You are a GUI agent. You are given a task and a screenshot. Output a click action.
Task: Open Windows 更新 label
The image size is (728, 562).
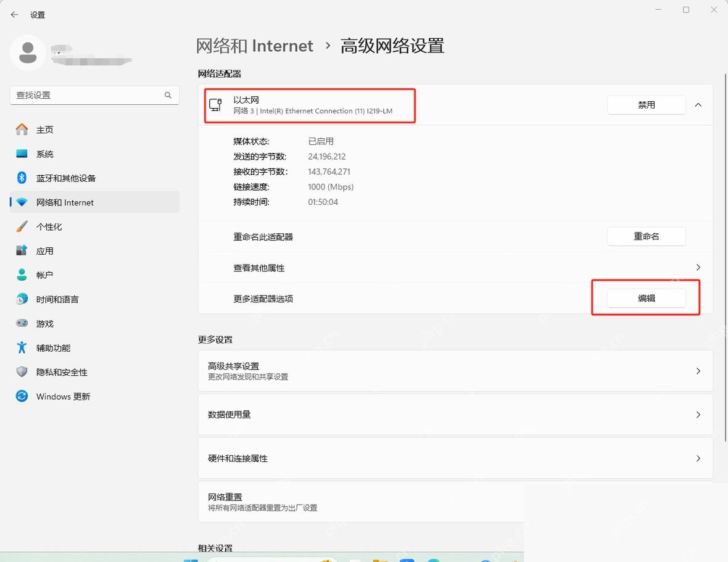pos(63,396)
